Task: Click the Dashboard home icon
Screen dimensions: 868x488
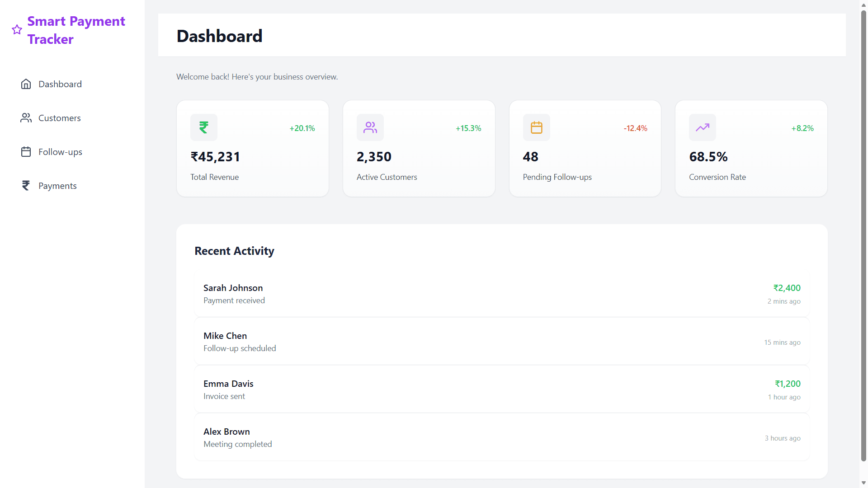Action: pos(26,84)
